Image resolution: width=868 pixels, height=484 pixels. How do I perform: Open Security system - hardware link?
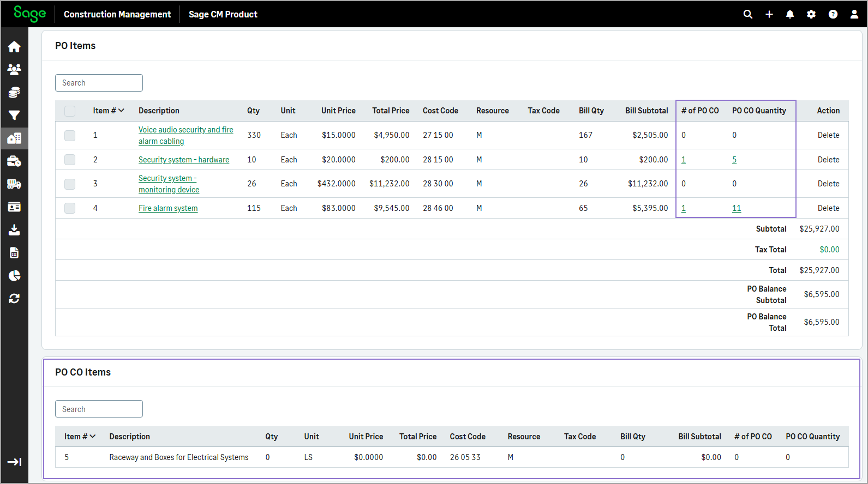pyautogui.click(x=184, y=160)
